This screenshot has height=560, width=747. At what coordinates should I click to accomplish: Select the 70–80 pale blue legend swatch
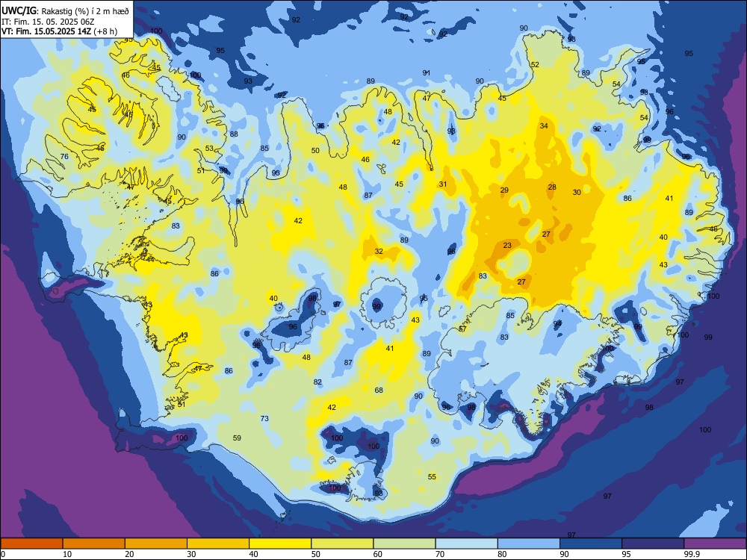[x=467, y=544]
